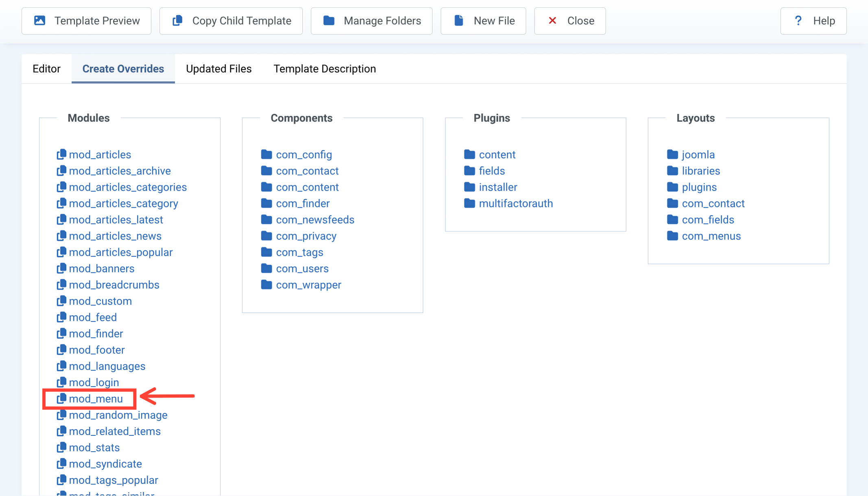Image resolution: width=868 pixels, height=496 pixels.
Task: Open the Manage Folders dialog
Action: (x=371, y=21)
